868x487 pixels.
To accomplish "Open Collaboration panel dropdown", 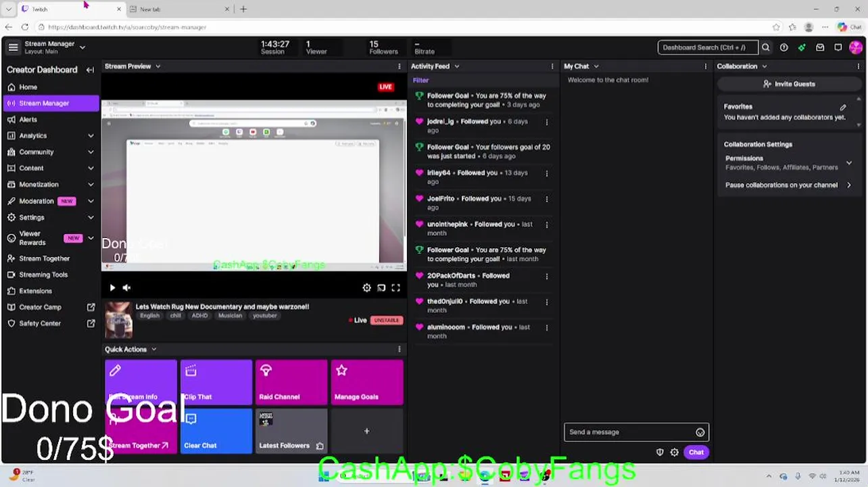I will 764,66.
